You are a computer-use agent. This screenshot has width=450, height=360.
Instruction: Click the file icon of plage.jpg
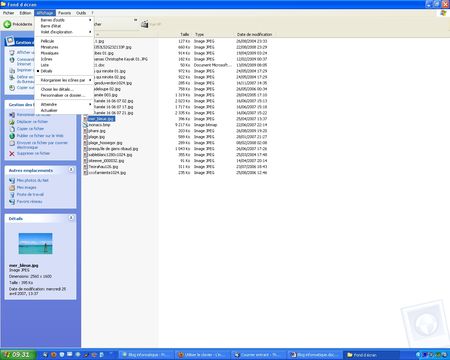[85, 137]
